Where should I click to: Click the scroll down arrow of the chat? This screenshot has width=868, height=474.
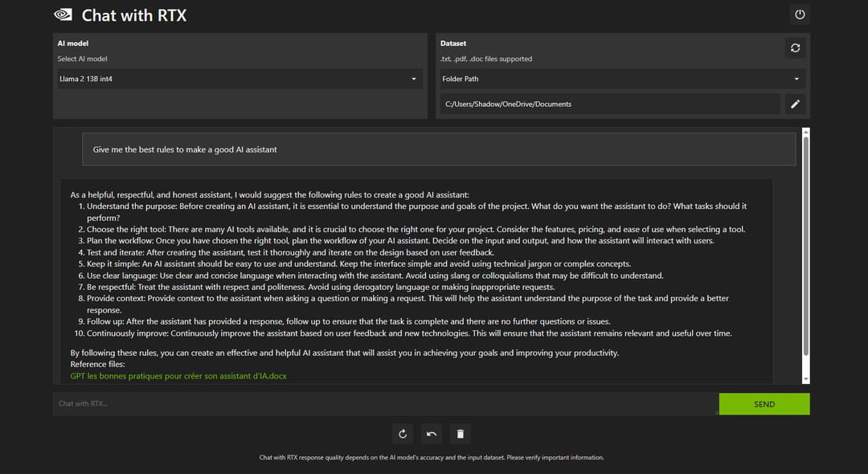pos(806,379)
